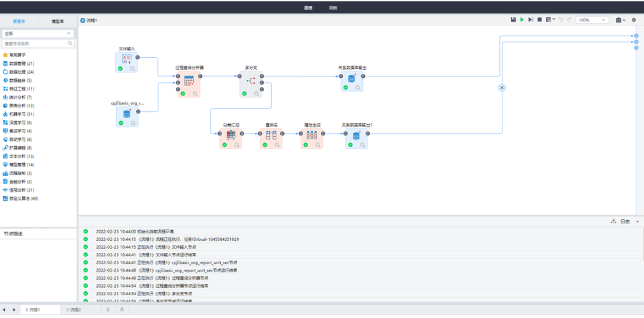
Task: Click the save workflow icon
Action: pyautogui.click(x=513, y=20)
